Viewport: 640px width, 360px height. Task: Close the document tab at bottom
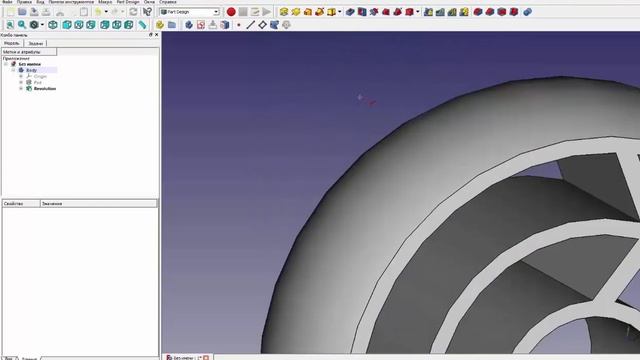click(206, 358)
